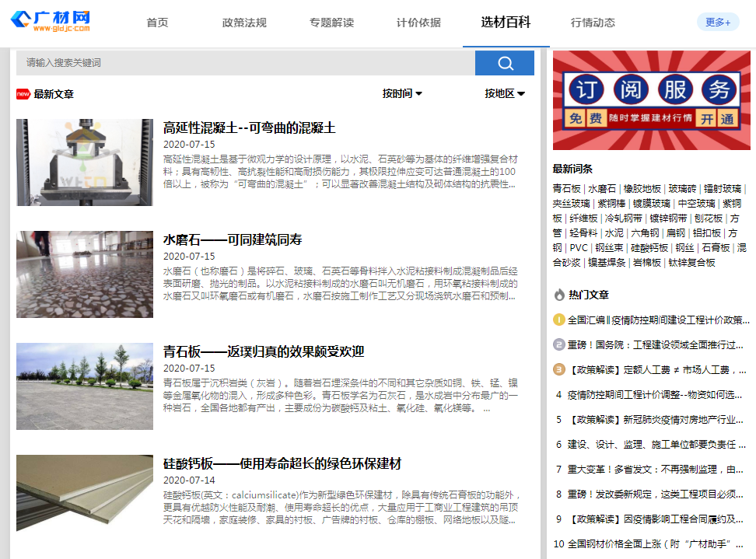Open article 高延性混凝土--可弯曲的混凝土
Viewport: 756px width, 559px height.
coord(249,128)
